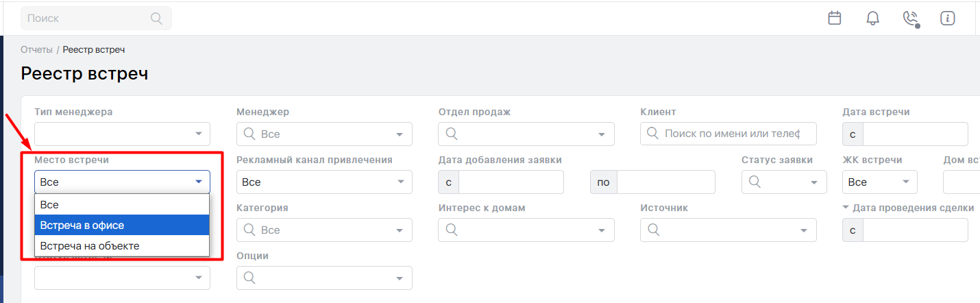980x303 pixels.
Task: Click the calendar icon in top bar
Action: (834, 19)
